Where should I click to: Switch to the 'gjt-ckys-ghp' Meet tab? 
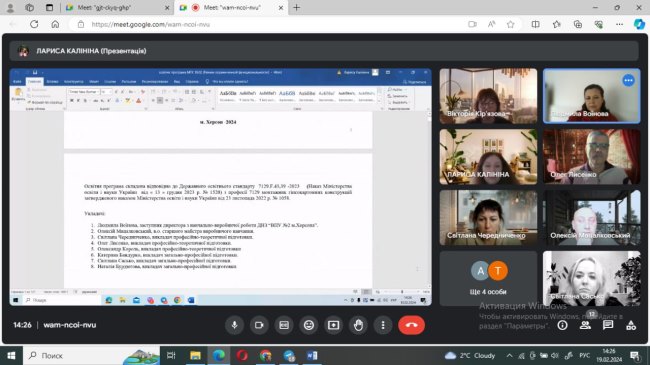pyautogui.click(x=117, y=7)
